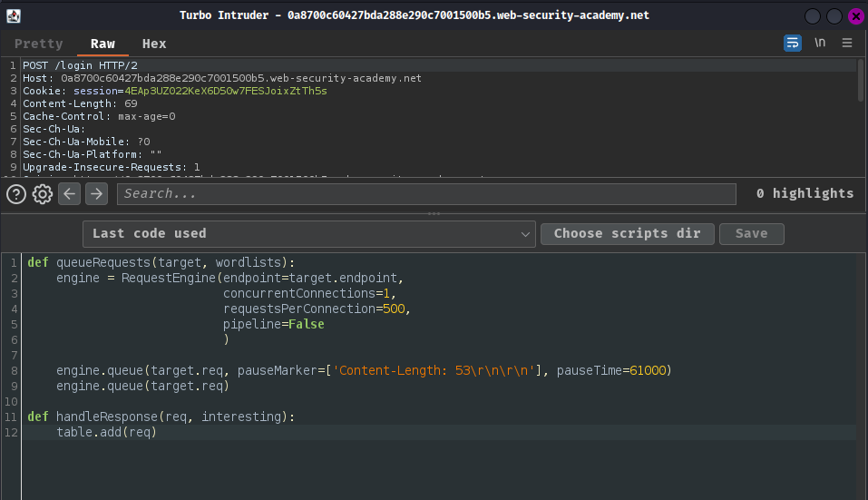Switch to the Pretty tab
Viewport: 868px width, 500px height.
pyautogui.click(x=39, y=44)
